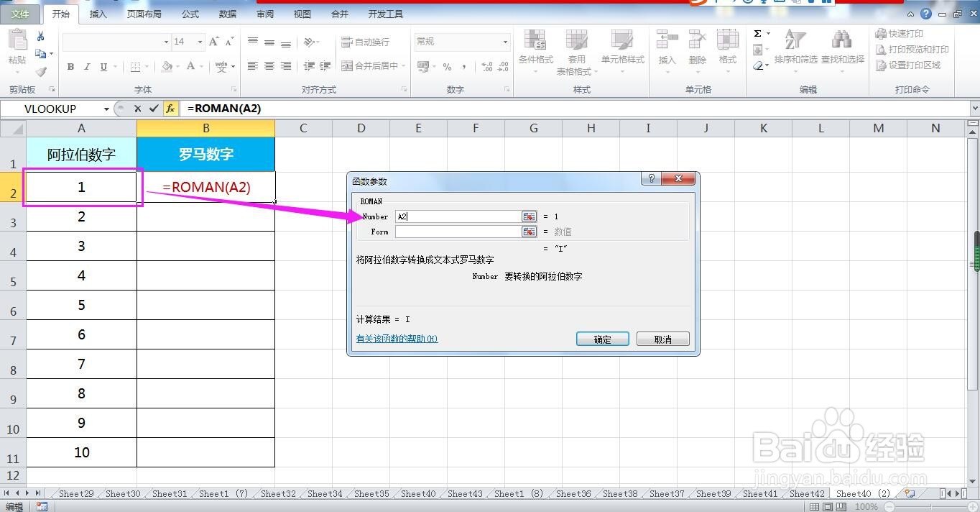Click the Help question mark in ribbon

click(926, 14)
